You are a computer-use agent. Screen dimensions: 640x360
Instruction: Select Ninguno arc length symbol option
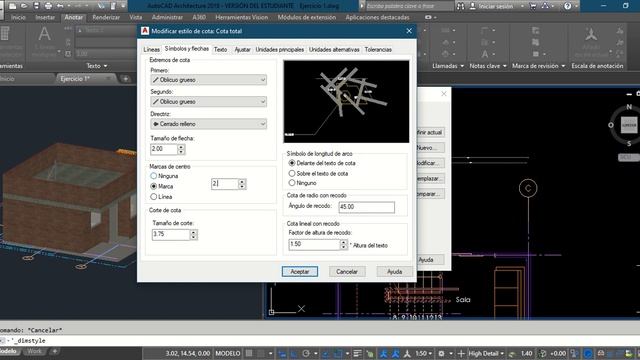tap(292, 183)
